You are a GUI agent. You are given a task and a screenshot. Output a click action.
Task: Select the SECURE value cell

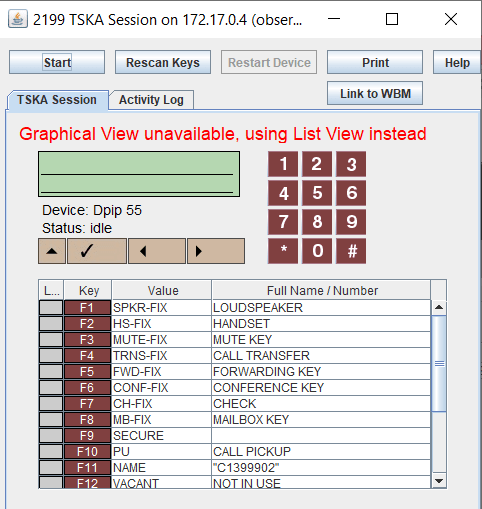point(161,436)
